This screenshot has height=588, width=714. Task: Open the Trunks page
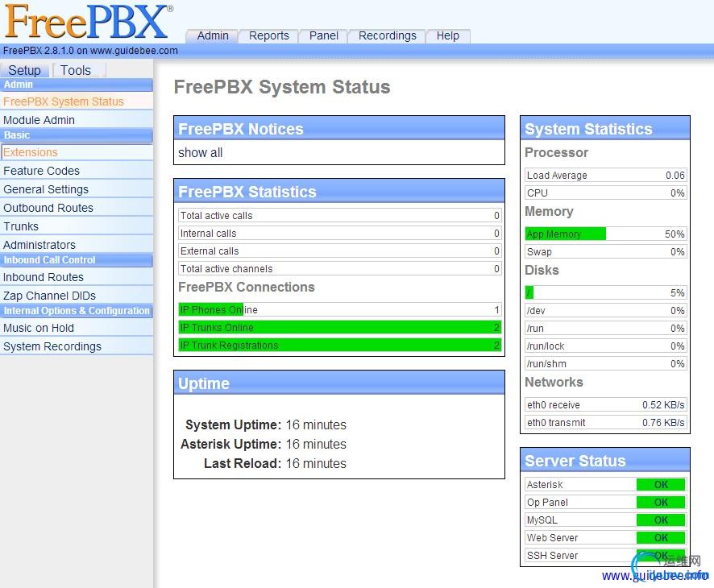tap(77, 226)
